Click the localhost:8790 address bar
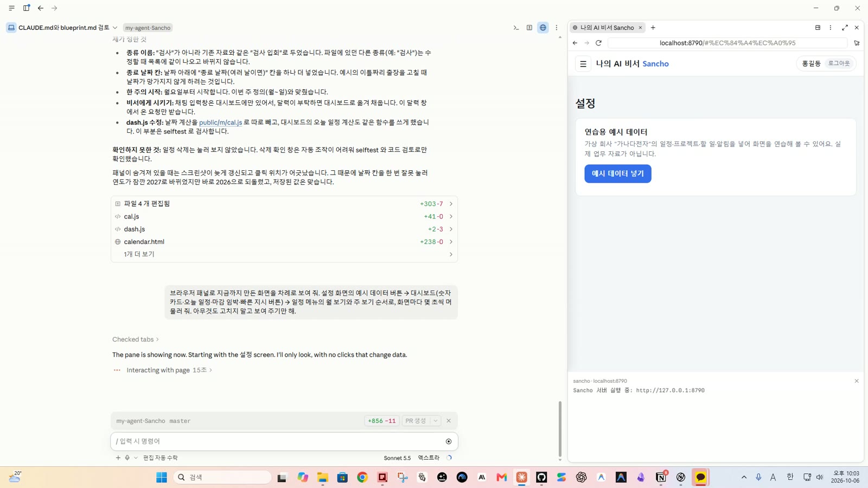This screenshot has width=868, height=488. pyautogui.click(x=727, y=43)
